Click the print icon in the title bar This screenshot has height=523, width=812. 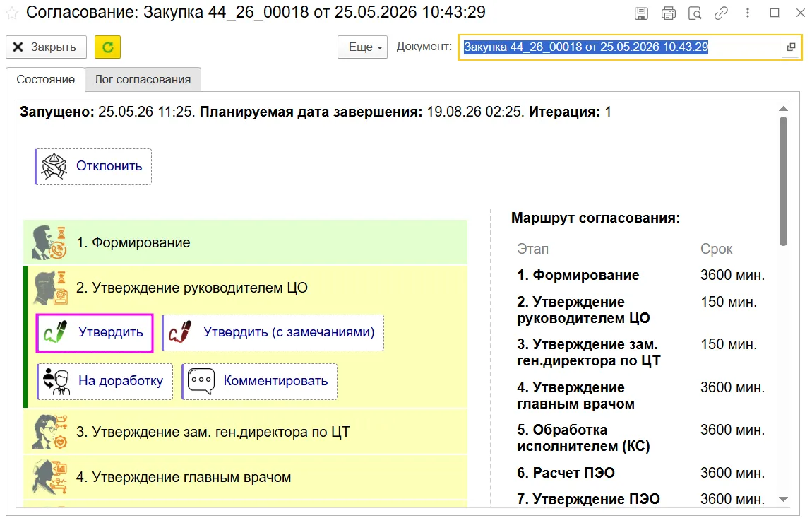[x=669, y=13]
